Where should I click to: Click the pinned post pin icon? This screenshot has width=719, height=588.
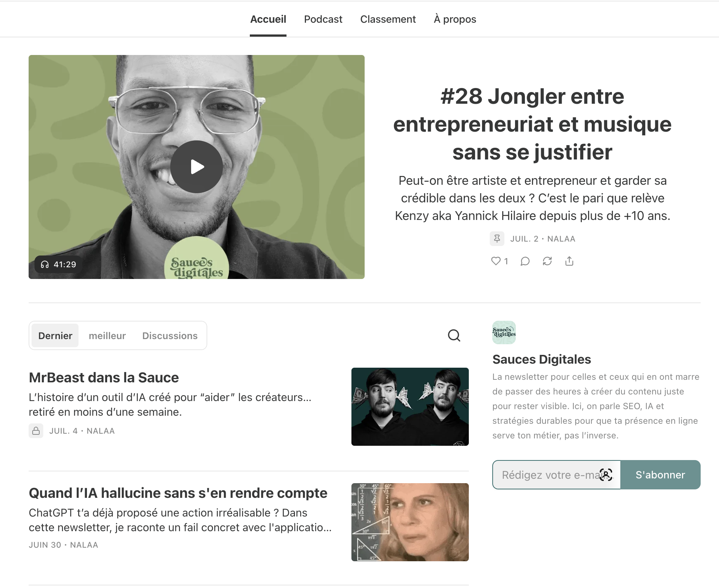(497, 239)
